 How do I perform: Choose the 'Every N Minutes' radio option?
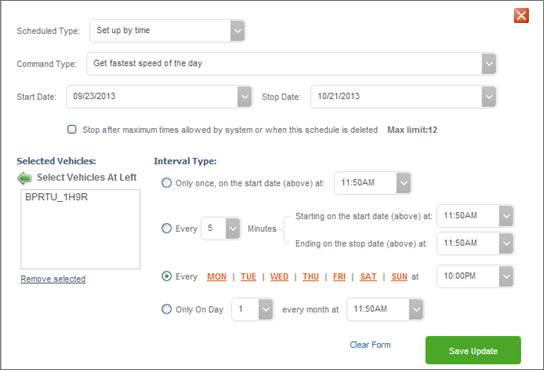[x=167, y=228]
